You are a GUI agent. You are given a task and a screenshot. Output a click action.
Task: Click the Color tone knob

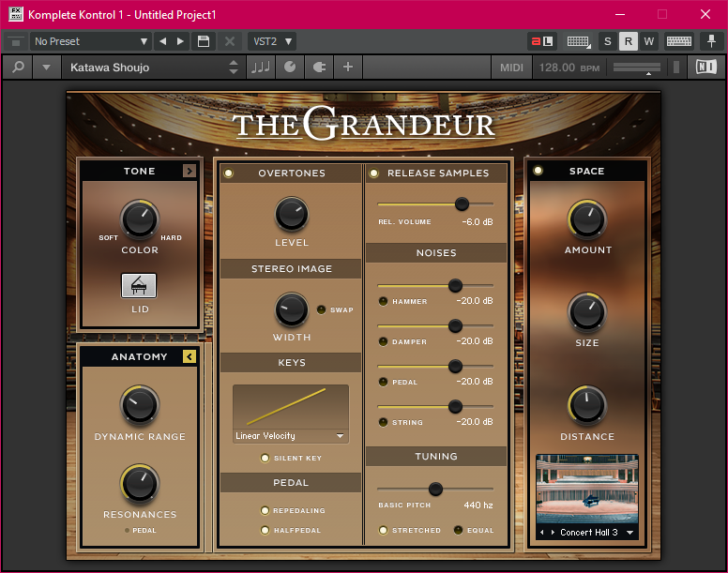coord(140,219)
